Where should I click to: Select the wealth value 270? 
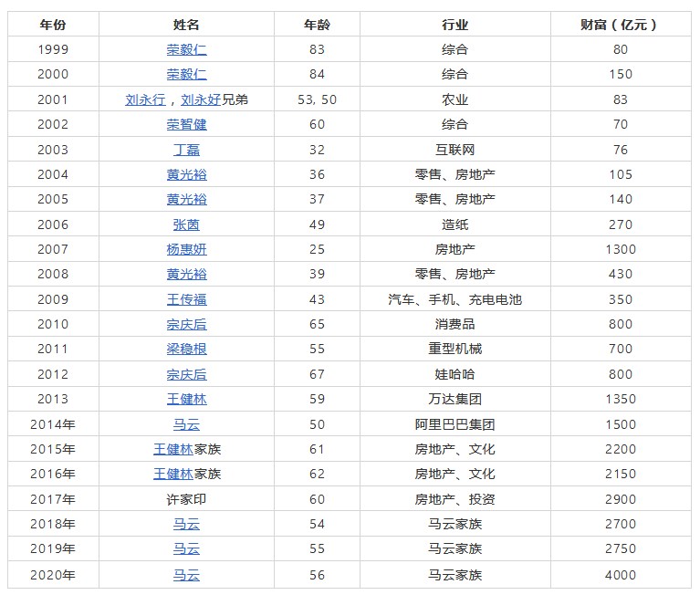tap(621, 224)
